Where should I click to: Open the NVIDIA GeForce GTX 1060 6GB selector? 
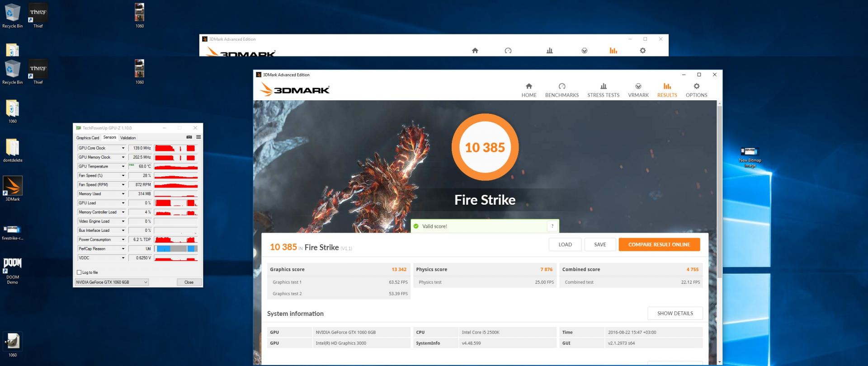[x=112, y=282]
